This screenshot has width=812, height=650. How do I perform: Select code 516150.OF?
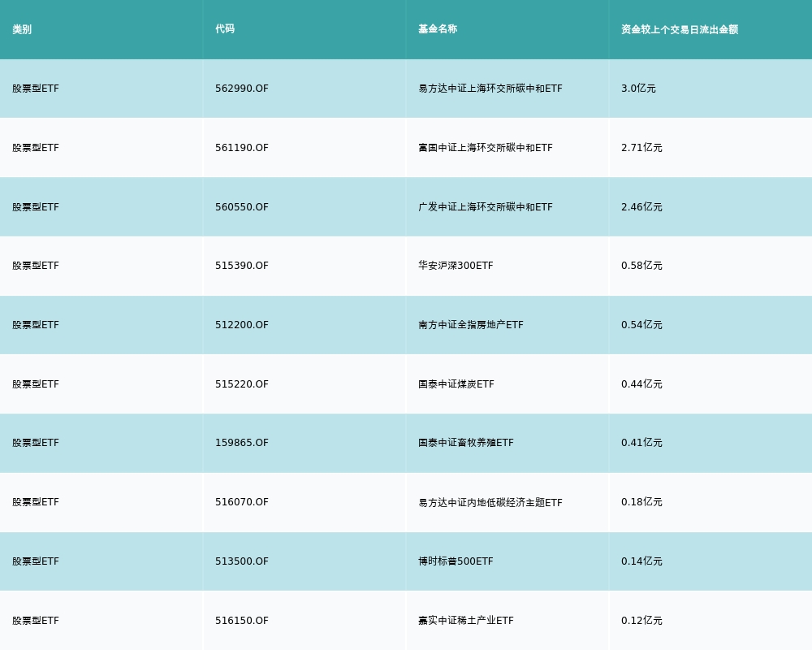[242, 621]
